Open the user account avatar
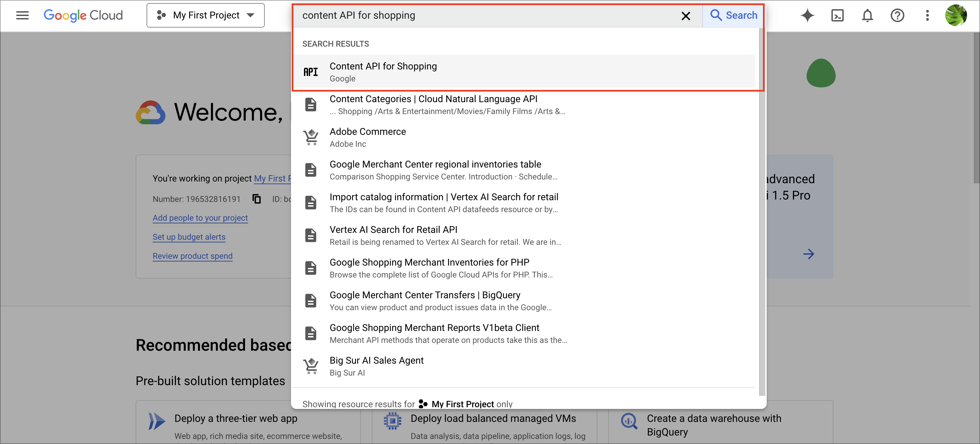Image resolution: width=980 pixels, height=444 pixels. pyautogui.click(x=956, y=16)
